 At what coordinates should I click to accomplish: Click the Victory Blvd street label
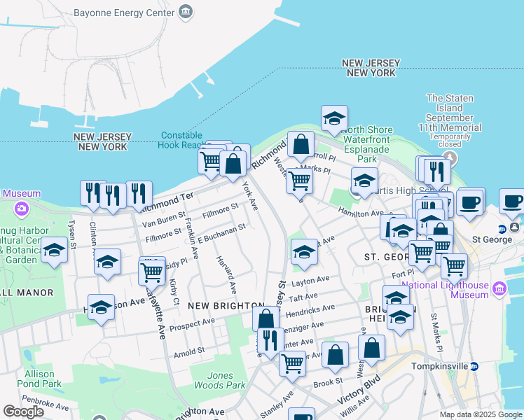359,390
